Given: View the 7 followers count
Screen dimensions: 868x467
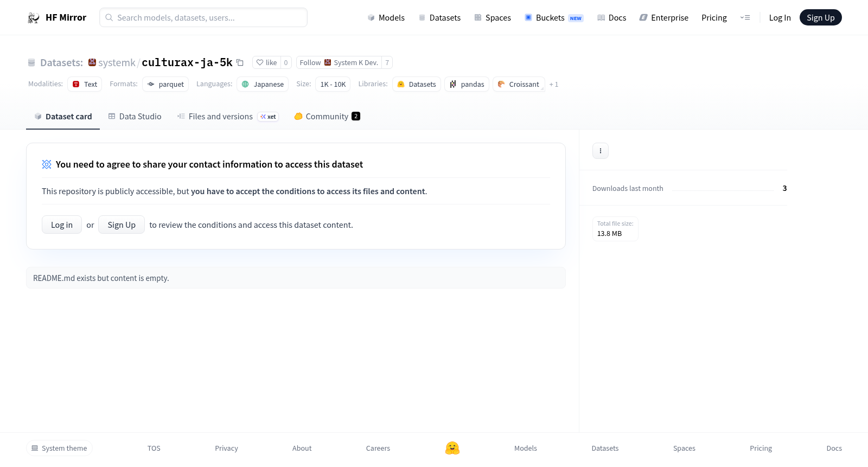Looking at the screenshot, I should [387, 62].
